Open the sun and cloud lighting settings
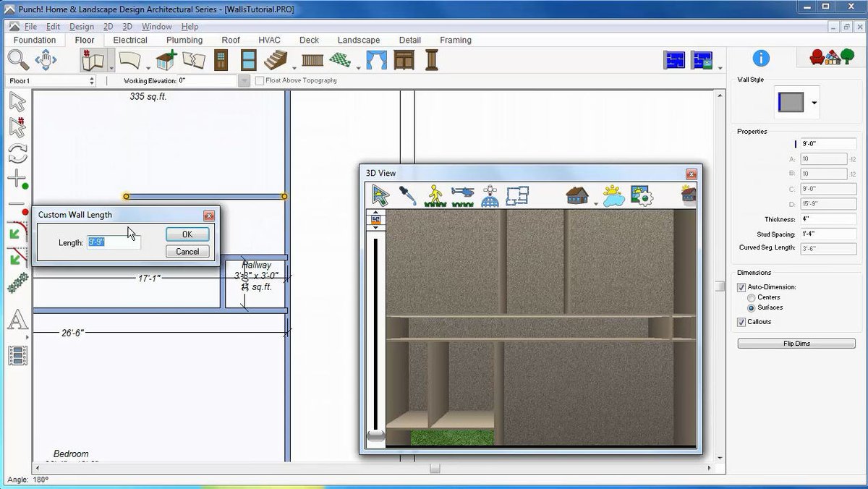The width and height of the screenshot is (868, 489). coord(613,195)
